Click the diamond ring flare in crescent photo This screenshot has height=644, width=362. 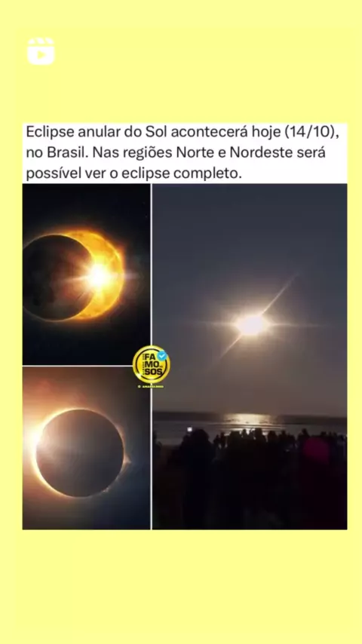click(x=100, y=277)
